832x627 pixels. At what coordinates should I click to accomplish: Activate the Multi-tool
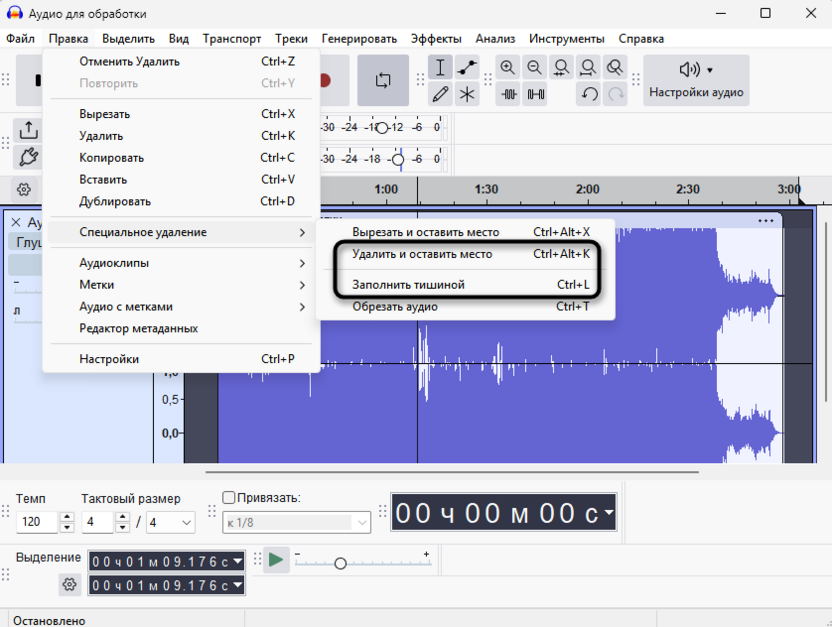[x=466, y=95]
